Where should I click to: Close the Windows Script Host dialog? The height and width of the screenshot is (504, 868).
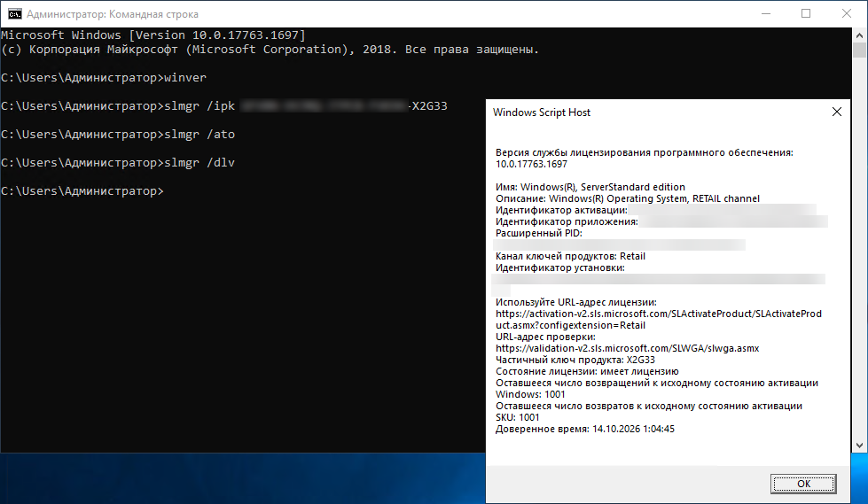(836, 112)
